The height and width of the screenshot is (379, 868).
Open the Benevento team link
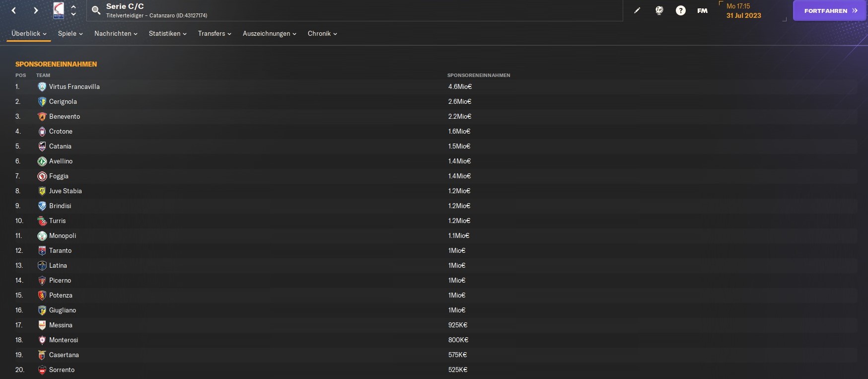(x=65, y=116)
